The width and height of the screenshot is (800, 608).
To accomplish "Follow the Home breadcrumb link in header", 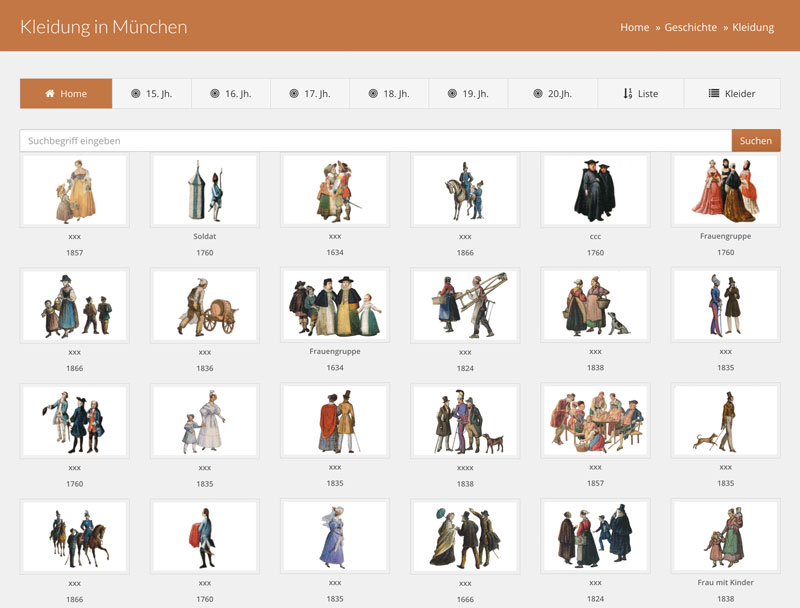I will (x=634, y=27).
